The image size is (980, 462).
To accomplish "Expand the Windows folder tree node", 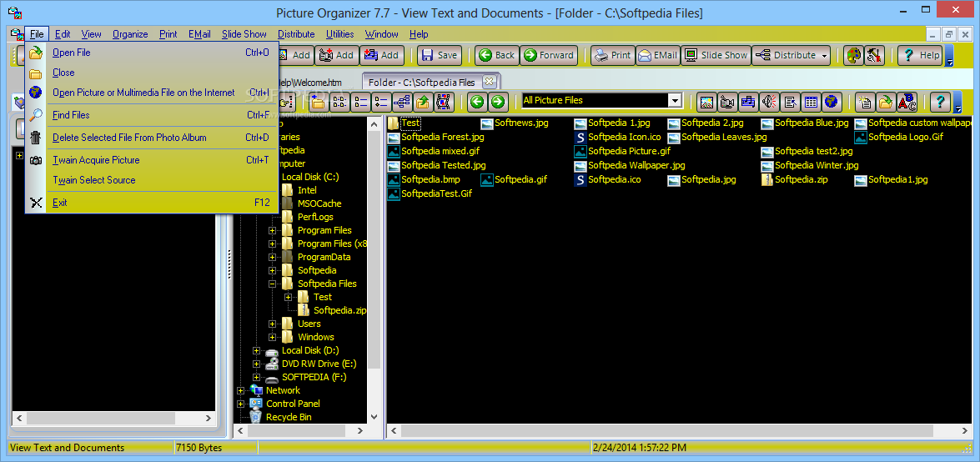I will tap(273, 337).
